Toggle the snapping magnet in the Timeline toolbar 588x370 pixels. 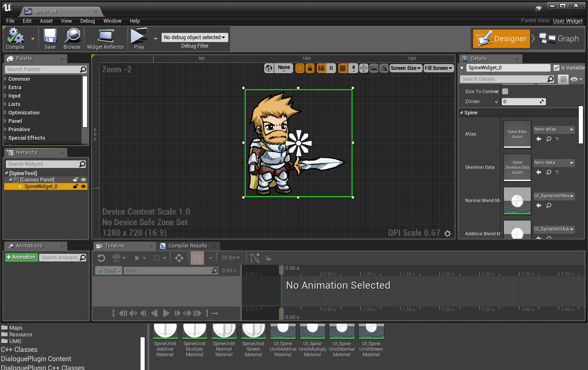click(x=197, y=258)
